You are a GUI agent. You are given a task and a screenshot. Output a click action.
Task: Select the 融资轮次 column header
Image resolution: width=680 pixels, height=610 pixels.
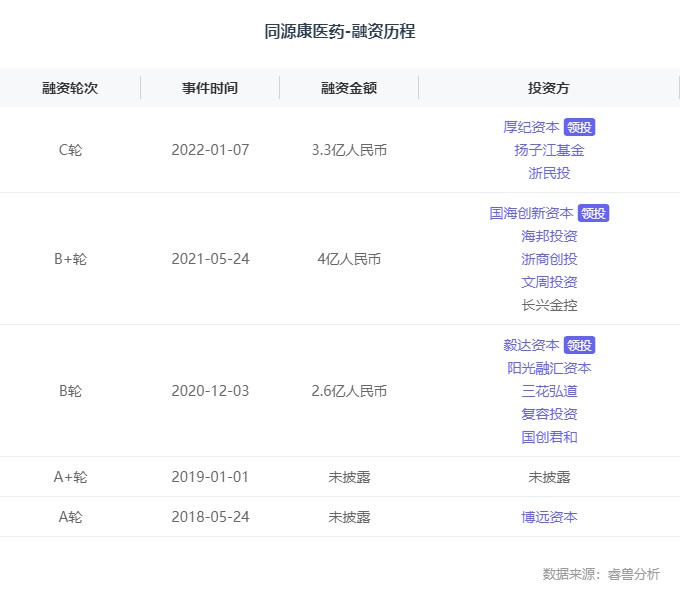[x=70, y=88]
